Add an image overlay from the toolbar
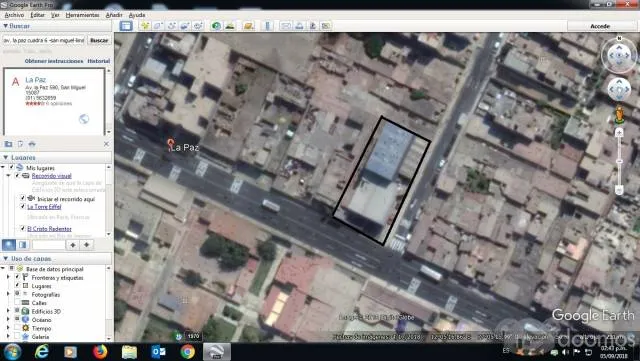The height and width of the screenshot is (361, 640). pyautogui.click(x=184, y=26)
